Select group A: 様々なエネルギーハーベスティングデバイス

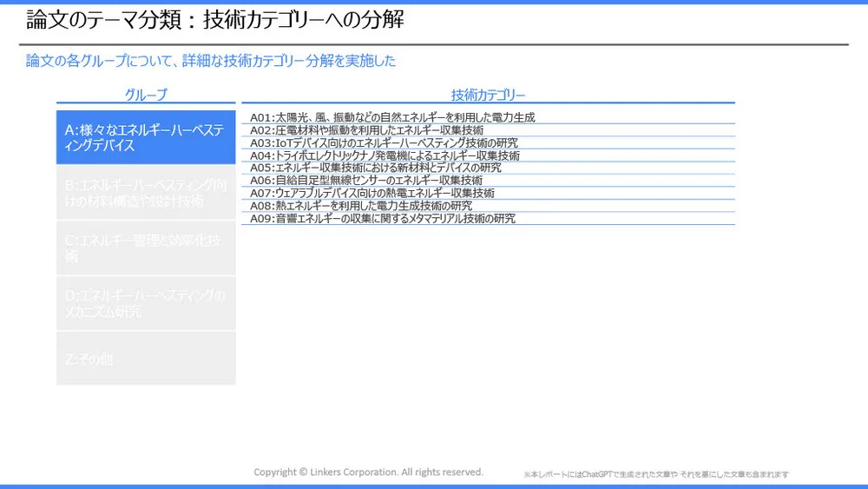[146, 137]
